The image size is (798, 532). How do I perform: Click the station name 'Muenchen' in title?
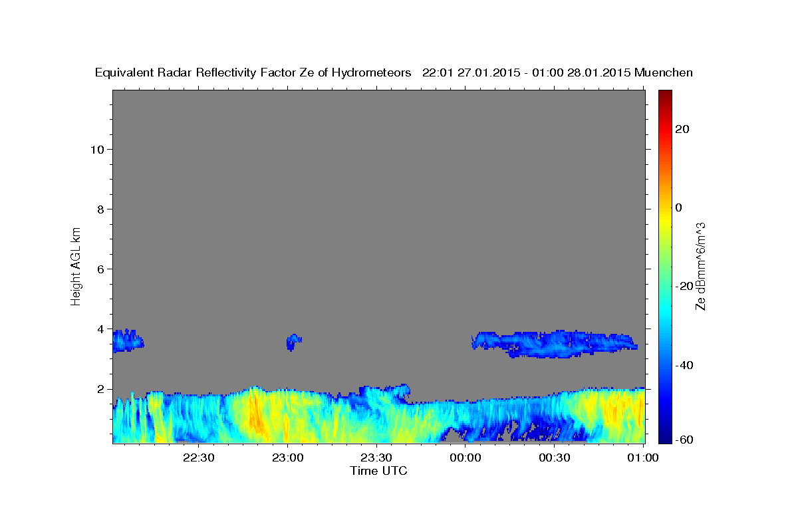[664, 72]
